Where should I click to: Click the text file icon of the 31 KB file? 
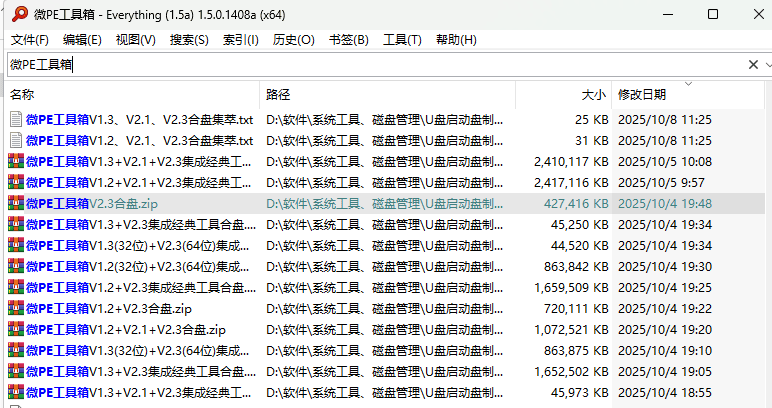tap(15, 140)
